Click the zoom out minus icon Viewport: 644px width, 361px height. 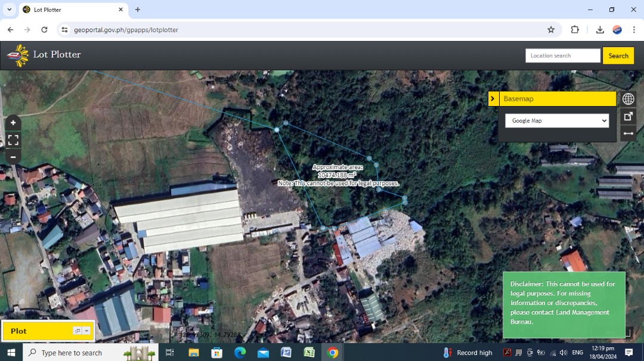[x=13, y=157]
